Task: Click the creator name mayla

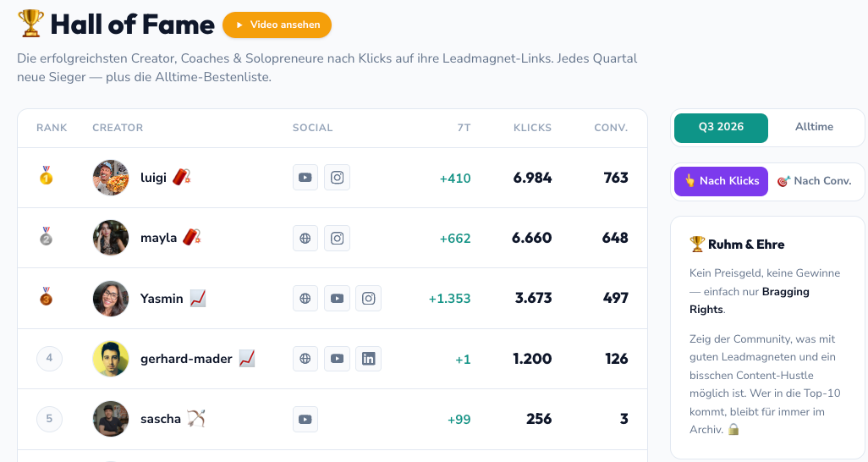Action: point(158,239)
